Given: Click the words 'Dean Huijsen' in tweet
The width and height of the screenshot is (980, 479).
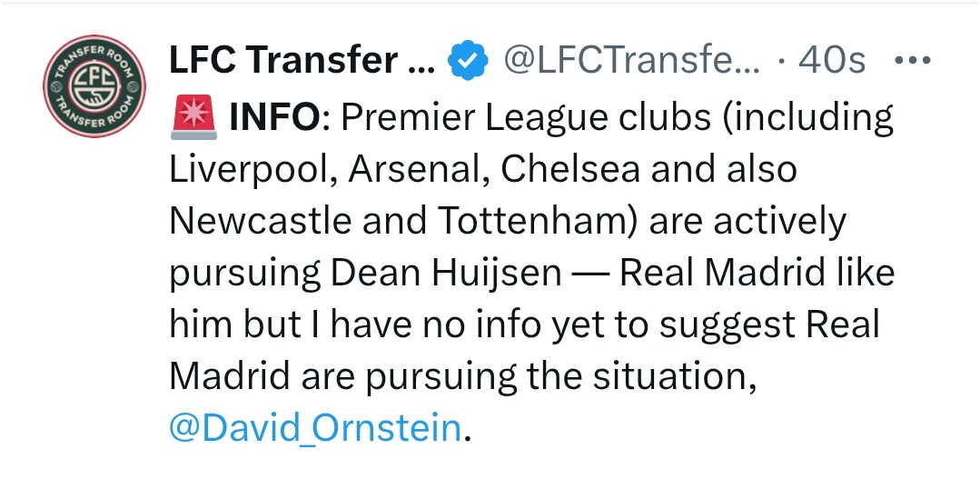Looking at the screenshot, I should [x=446, y=274].
